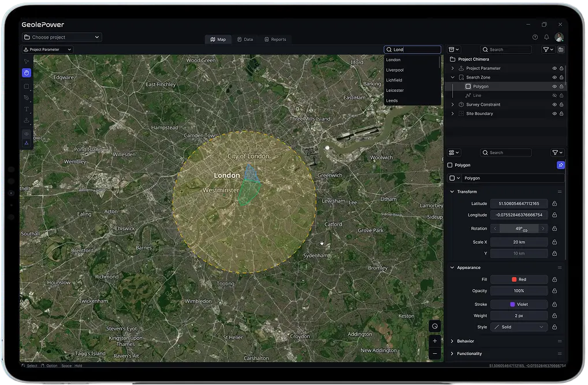The image size is (588, 385).
Task: Click the Longitude input field
Action: pos(519,215)
